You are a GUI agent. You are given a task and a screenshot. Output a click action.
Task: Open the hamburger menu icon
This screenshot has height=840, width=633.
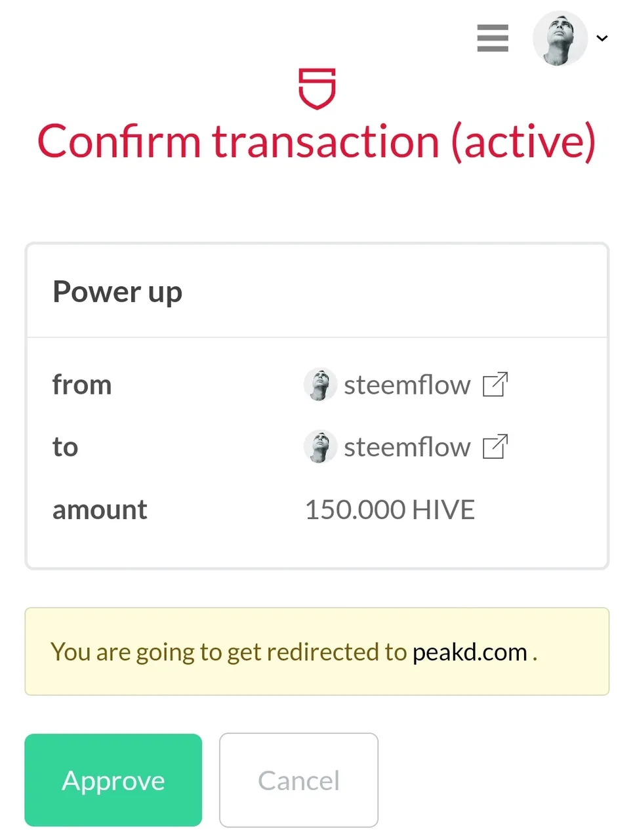click(493, 38)
